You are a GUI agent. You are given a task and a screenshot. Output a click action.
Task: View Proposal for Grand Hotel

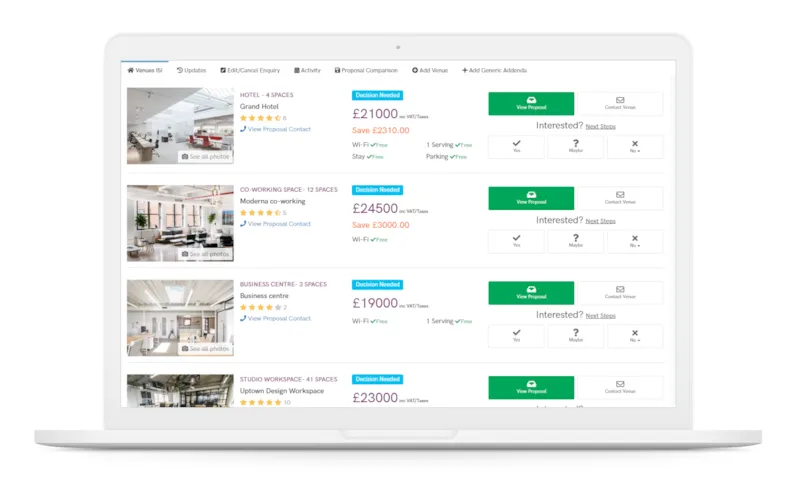tap(531, 104)
